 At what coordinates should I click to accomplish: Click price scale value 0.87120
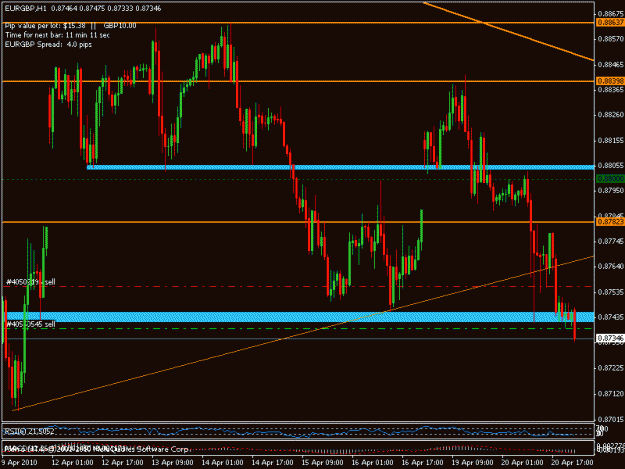pyautogui.click(x=610, y=394)
